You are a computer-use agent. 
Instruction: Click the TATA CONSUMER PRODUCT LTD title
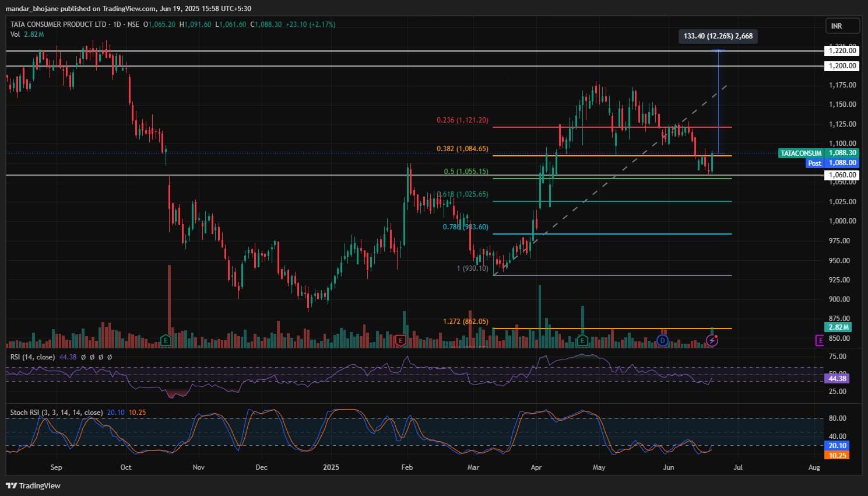point(58,25)
